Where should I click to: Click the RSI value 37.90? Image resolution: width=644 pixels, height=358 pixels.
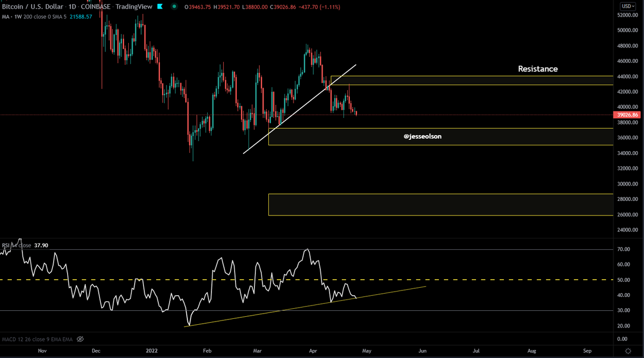(41, 245)
